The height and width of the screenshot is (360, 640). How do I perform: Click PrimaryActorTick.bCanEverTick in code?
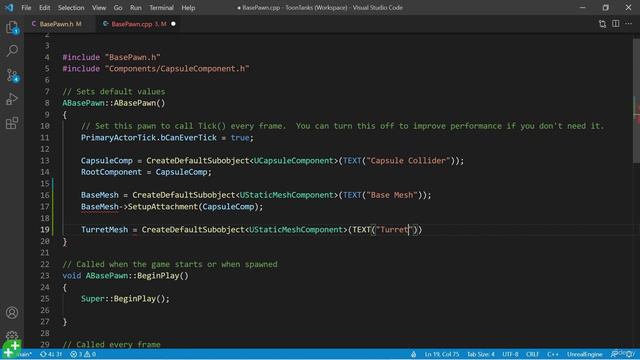(x=149, y=138)
